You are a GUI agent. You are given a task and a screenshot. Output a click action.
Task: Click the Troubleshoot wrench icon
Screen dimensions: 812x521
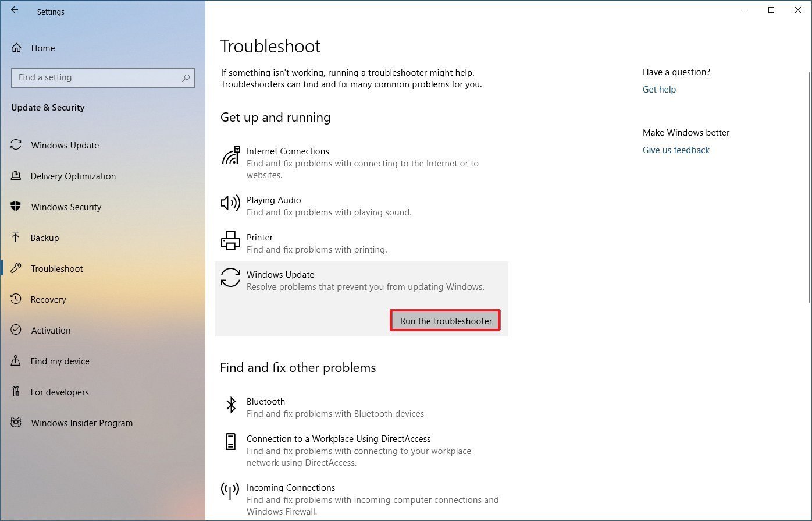[x=16, y=268]
